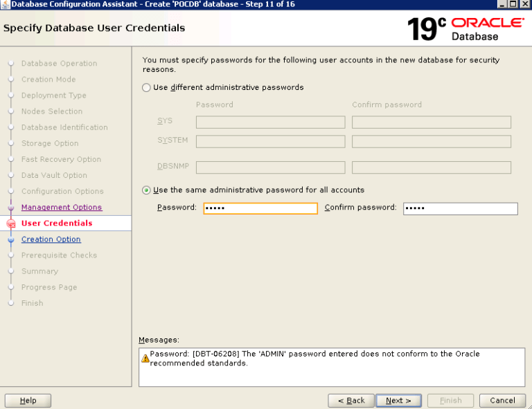Image resolution: width=532 pixels, height=409 pixels.
Task: Maximize the Database Configuration Assistant window
Action: [513, 4]
